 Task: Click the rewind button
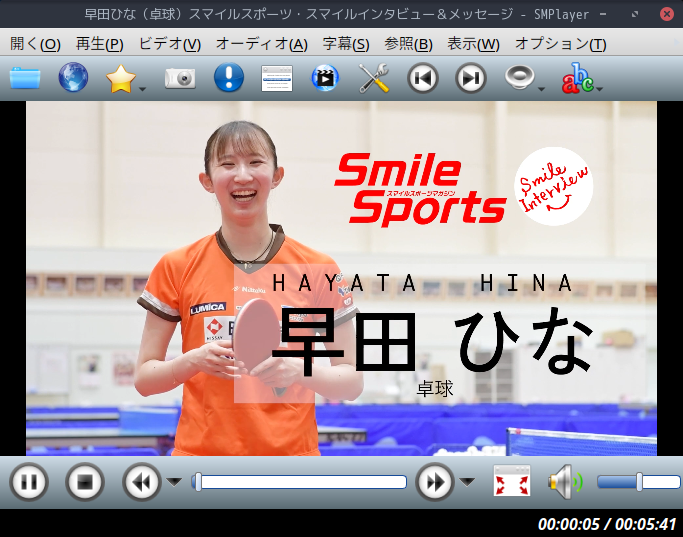coord(141,483)
